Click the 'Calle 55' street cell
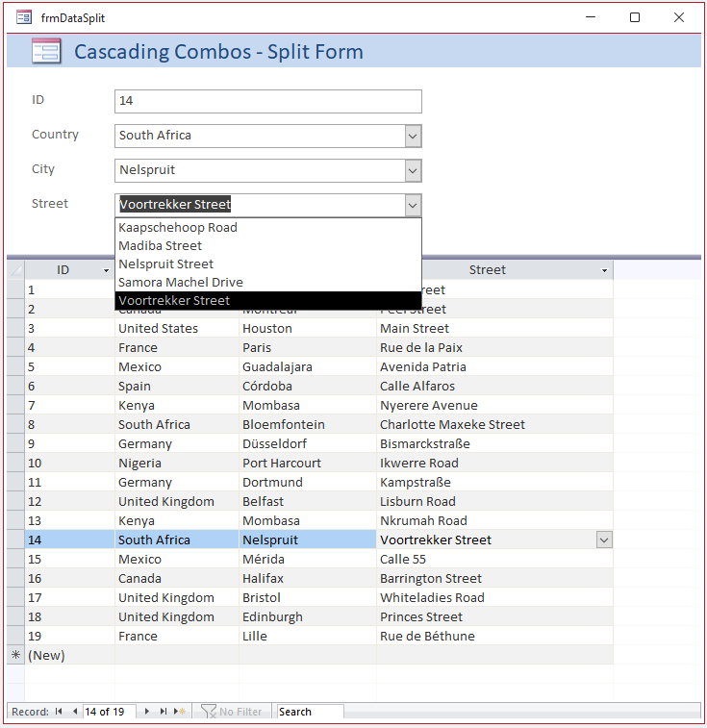Viewport: 707px width, 728px height. (494, 560)
